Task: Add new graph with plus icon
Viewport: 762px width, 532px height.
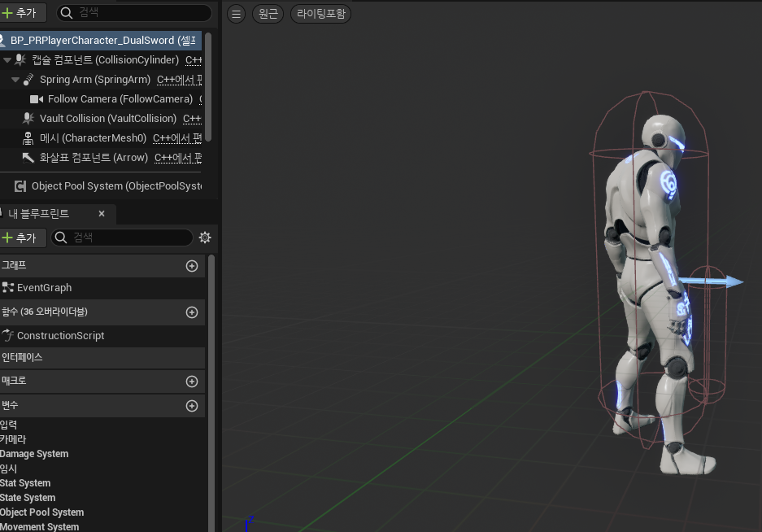Action: [x=192, y=266]
